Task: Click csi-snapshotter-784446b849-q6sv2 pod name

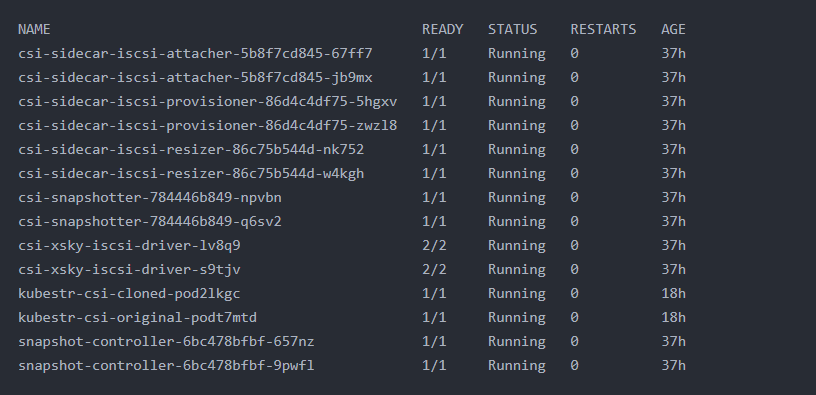Action: [x=150, y=222]
